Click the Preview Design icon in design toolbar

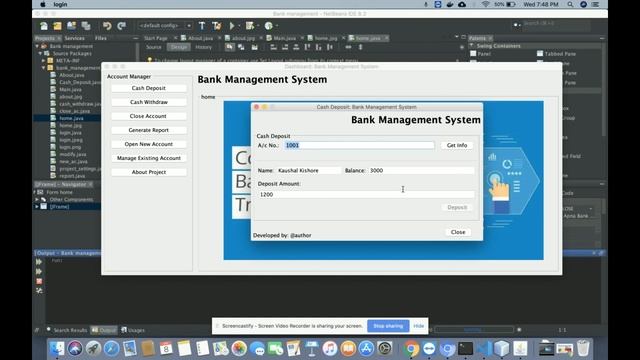254,47
